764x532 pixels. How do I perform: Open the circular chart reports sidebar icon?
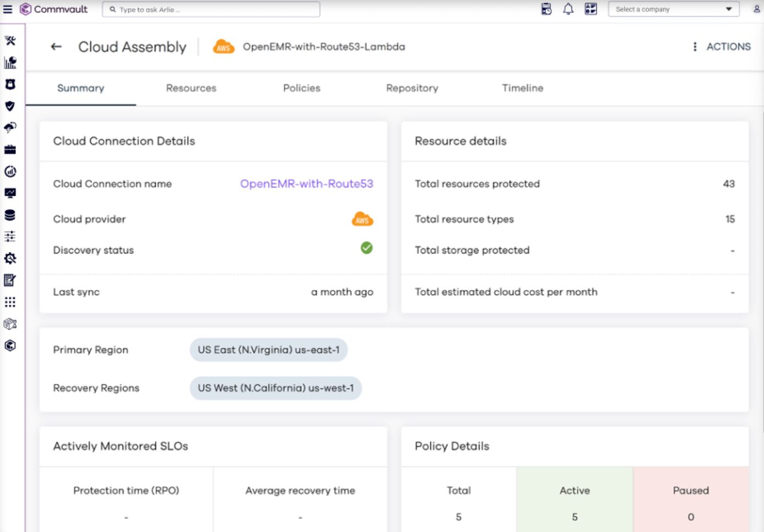[x=10, y=172]
